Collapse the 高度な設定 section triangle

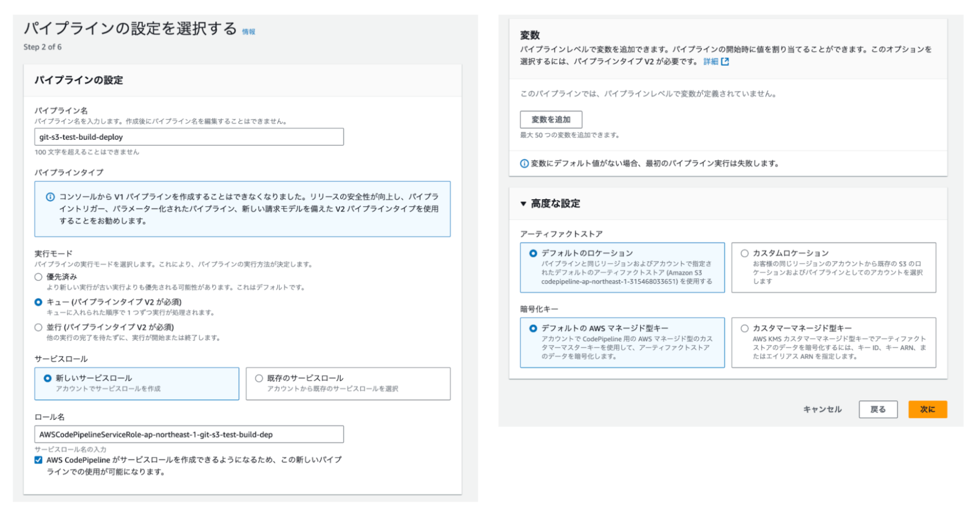tap(524, 204)
